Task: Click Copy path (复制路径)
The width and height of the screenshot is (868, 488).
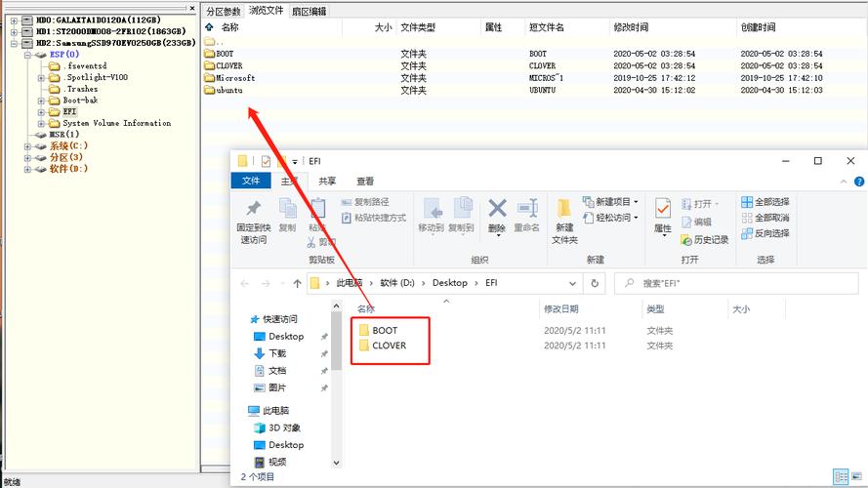Action: pyautogui.click(x=365, y=202)
